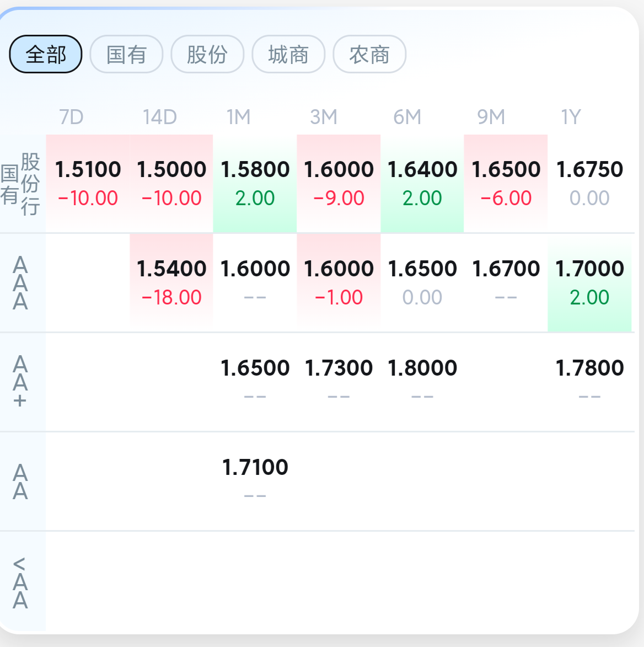Screen dimensions: 644x647
Task: Click the 6M column header
Action: [x=407, y=117]
